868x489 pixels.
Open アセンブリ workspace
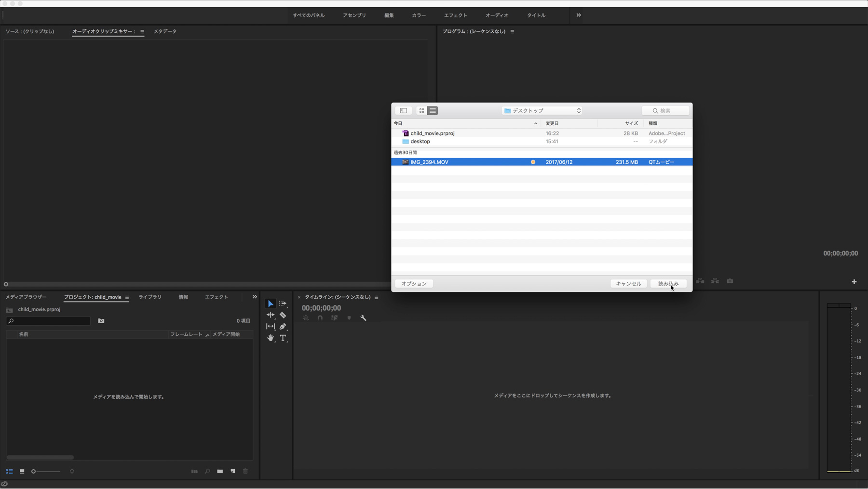coord(354,15)
